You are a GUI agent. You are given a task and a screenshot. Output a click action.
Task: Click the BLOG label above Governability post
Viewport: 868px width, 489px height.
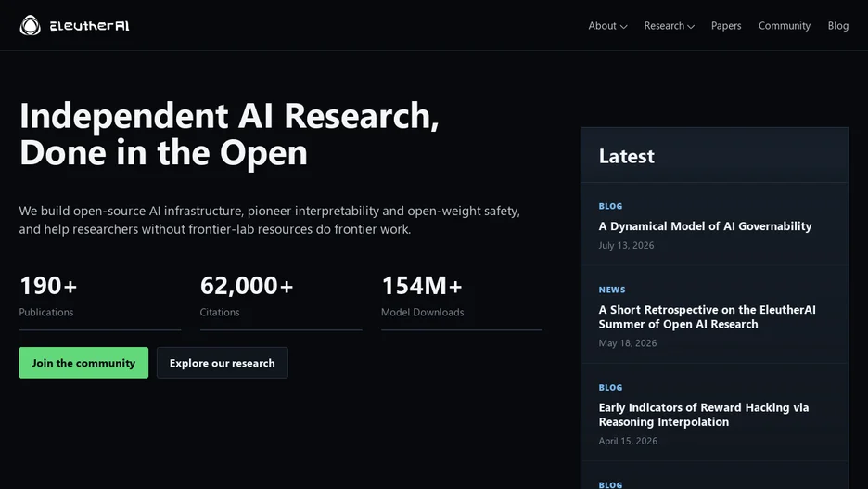(x=610, y=206)
